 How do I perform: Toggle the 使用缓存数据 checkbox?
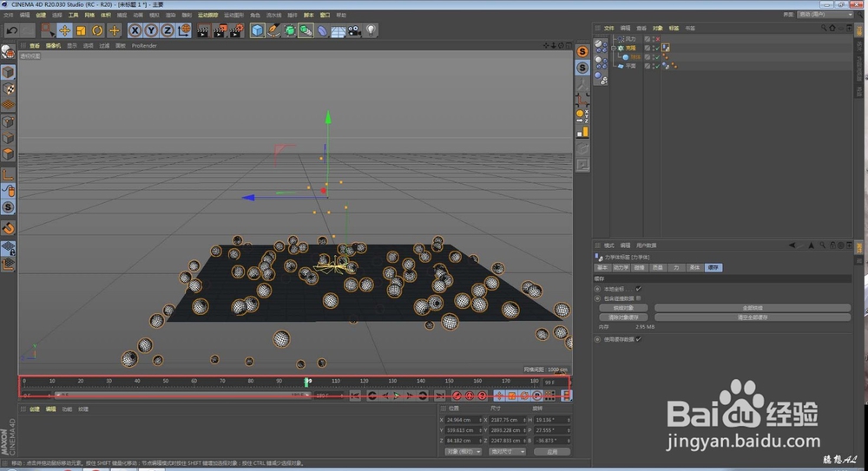pyautogui.click(x=638, y=339)
